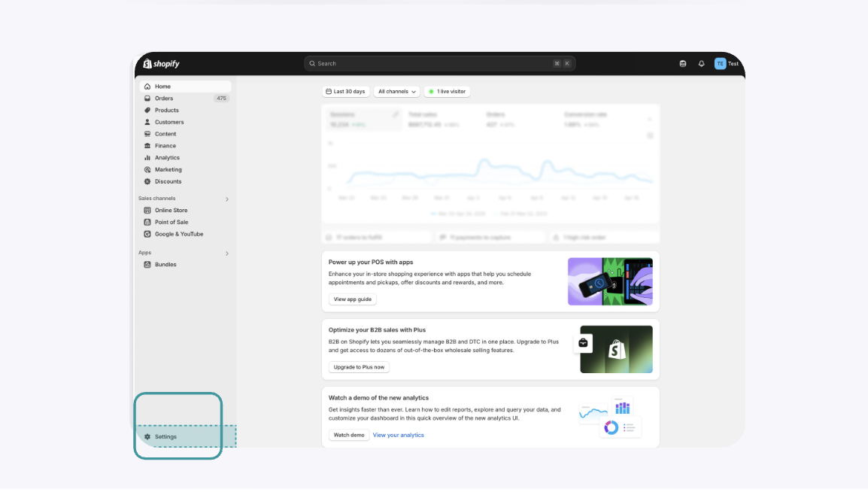Expand the Sales channels section chevron

point(227,199)
